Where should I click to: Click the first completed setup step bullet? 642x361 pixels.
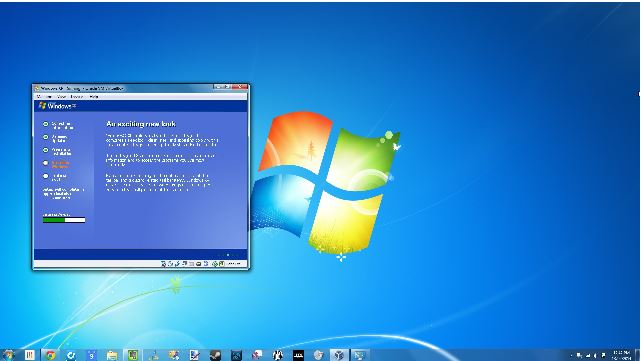pos(46,124)
